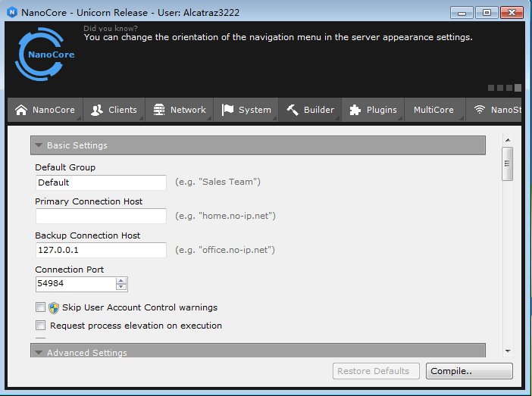Click the UAC shield icon beside Skip warnings
The height and width of the screenshot is (396, 532).
[54, 308]
